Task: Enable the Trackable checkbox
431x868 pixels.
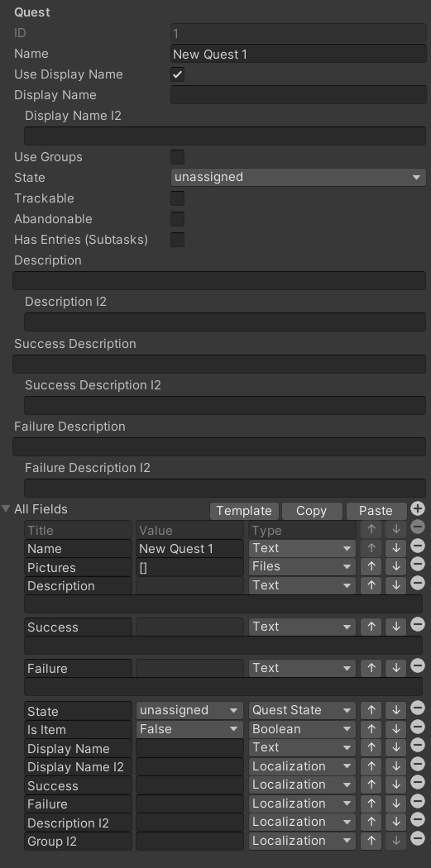Action: [x=177, y=198]
